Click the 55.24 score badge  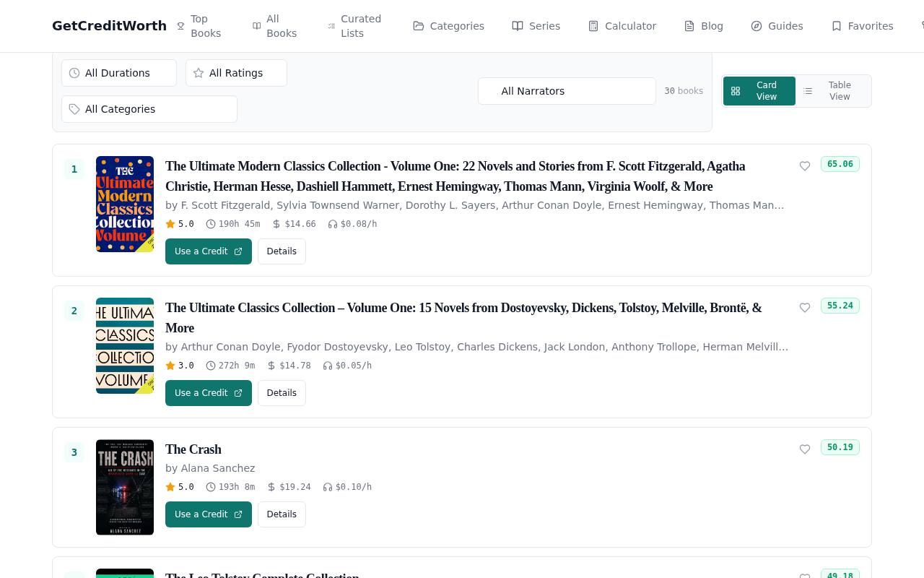[x=840, y=306]
